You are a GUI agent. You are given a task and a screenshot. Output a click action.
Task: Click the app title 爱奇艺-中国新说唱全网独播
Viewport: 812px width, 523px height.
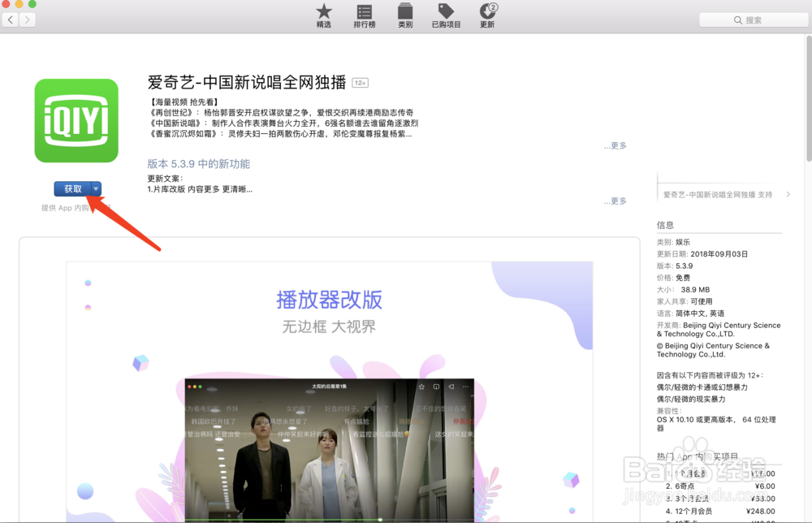pyautogui.click(x=247, y=82)
